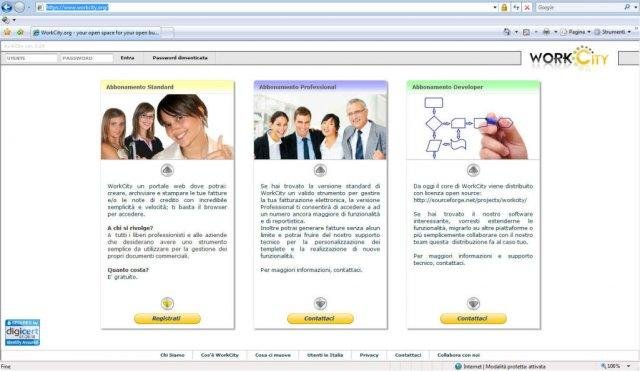Click the USER username input field
This screenshot has width=640, height=371.
coord(30,58)
